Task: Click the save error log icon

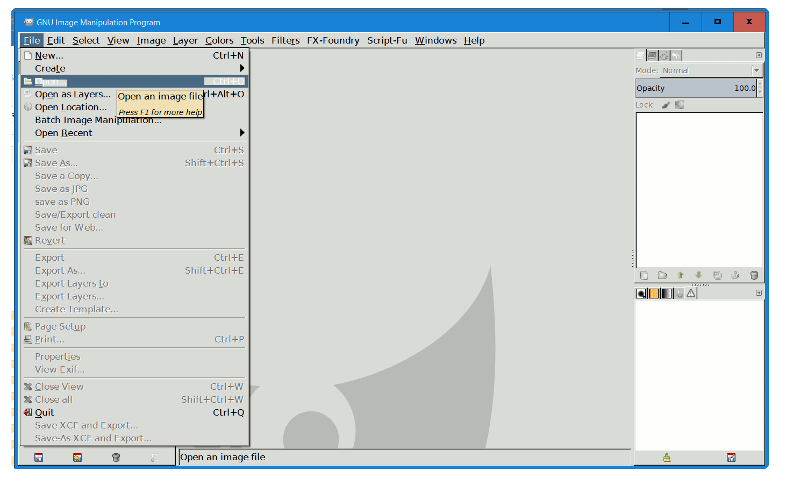Action: coord(731,457)
